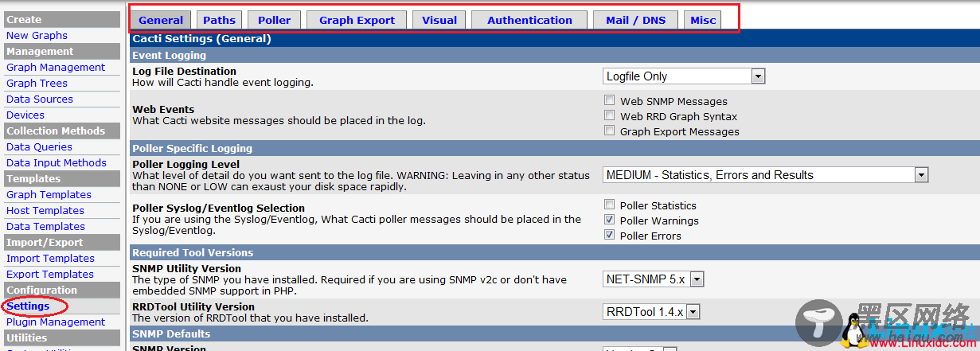Open Export Templates link
Screen dimensions: 980x351
point(50,274)
